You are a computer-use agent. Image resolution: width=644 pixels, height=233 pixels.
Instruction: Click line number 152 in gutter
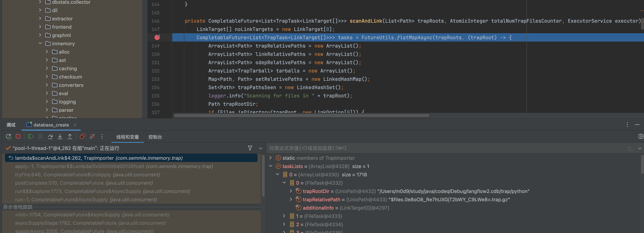pos(155,71)
